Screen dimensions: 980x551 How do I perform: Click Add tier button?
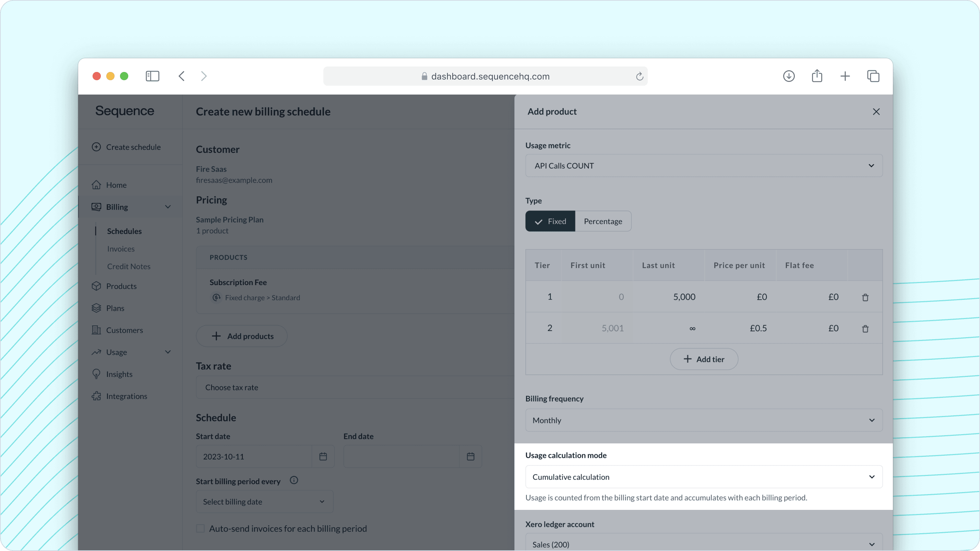[704, 359]
